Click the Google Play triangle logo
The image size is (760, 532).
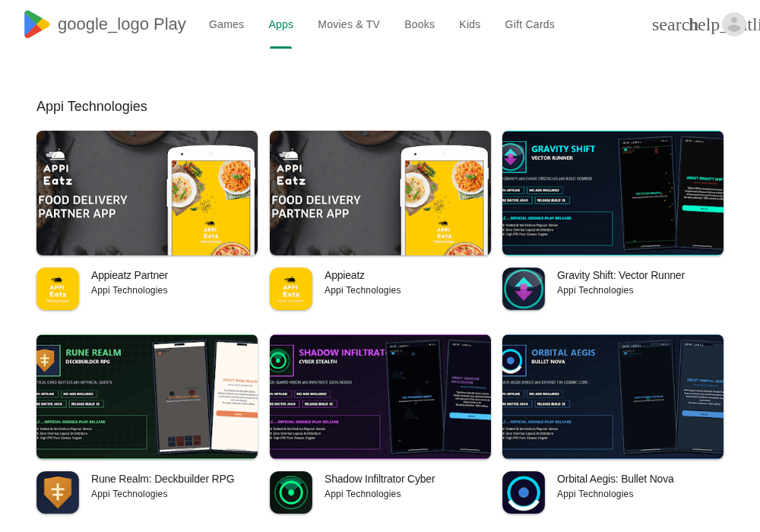tap(36, 24)
